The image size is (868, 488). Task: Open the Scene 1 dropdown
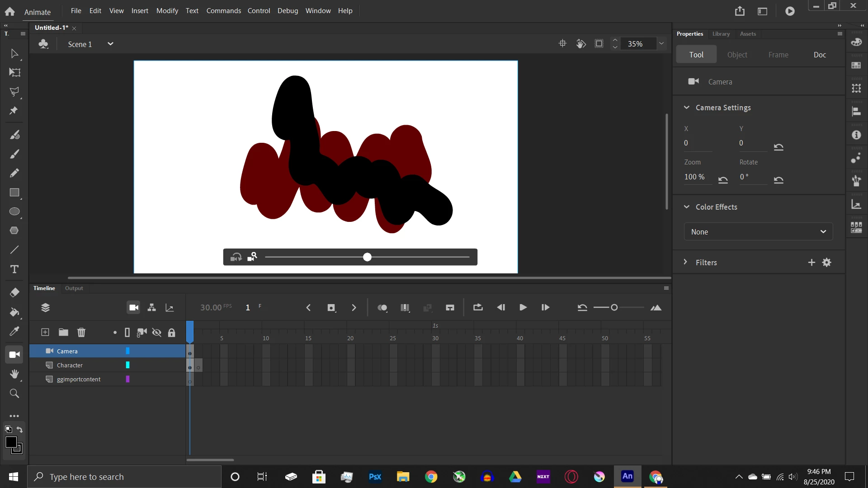click(x=110, y=44)
